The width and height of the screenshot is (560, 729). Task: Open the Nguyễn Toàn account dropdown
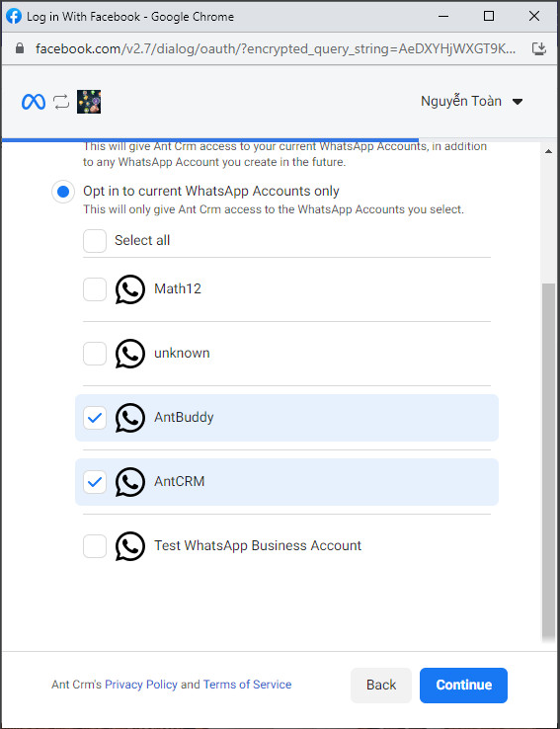tap(472, 102)
